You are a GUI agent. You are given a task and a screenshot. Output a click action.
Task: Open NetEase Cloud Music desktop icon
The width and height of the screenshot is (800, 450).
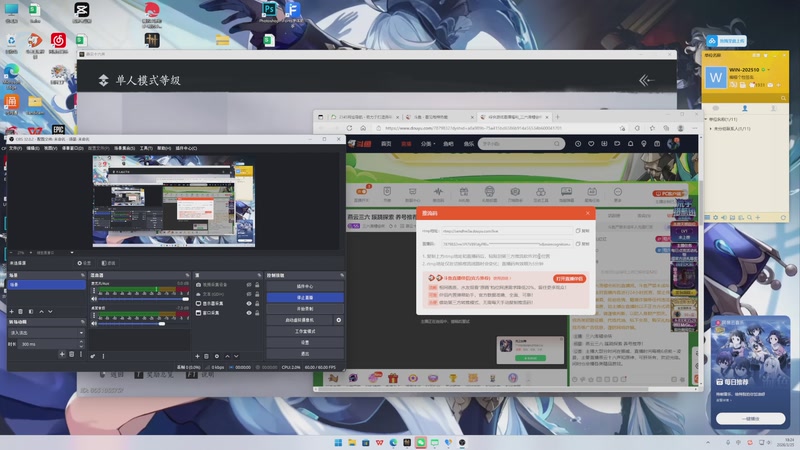pyautogui.click(x=58, y=43)
